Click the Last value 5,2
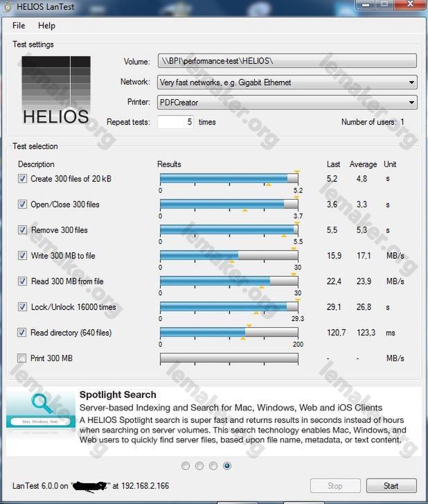This screenshot has height=504, width=428. [332, 179]
